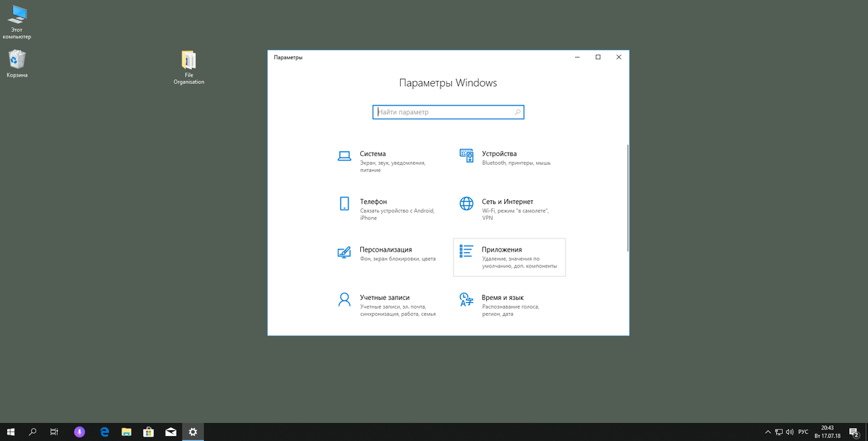Maximize the Параметры window
Viewport: 868px width, 441px height.
(598, 57)
